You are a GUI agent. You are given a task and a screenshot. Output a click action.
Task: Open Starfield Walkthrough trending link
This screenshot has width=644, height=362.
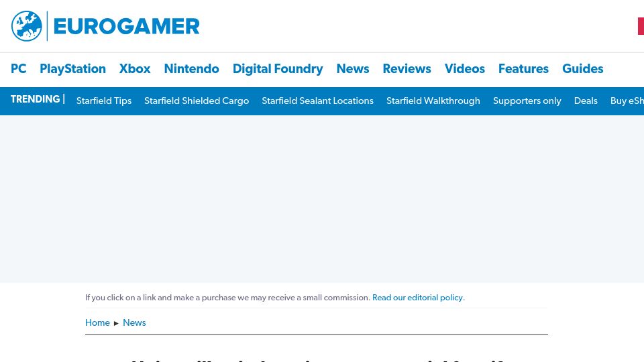pyautogui.click(x=433, y=101)
